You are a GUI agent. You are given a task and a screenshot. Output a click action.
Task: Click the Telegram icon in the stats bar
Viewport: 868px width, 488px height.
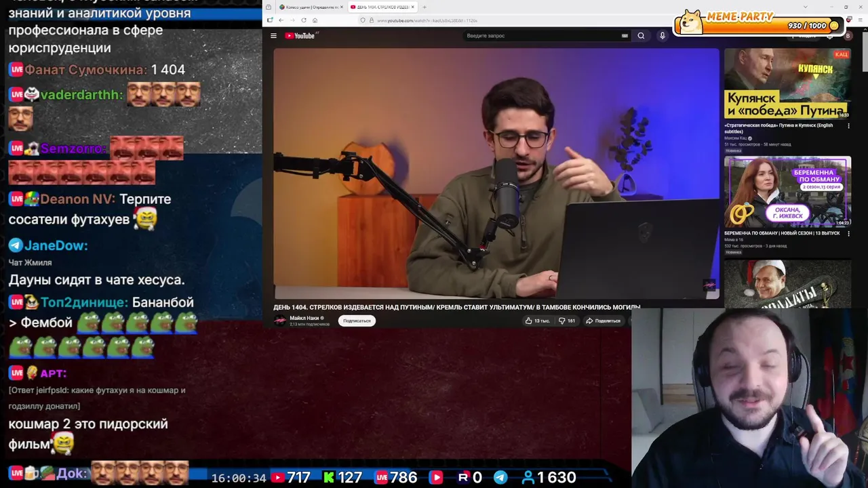[500, 478]
